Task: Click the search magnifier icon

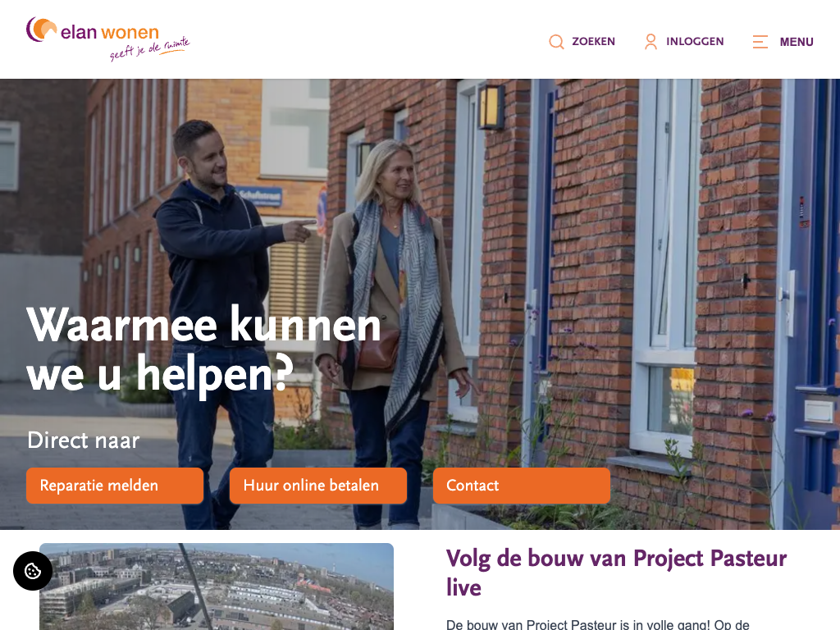Action: tap(556, 42)
